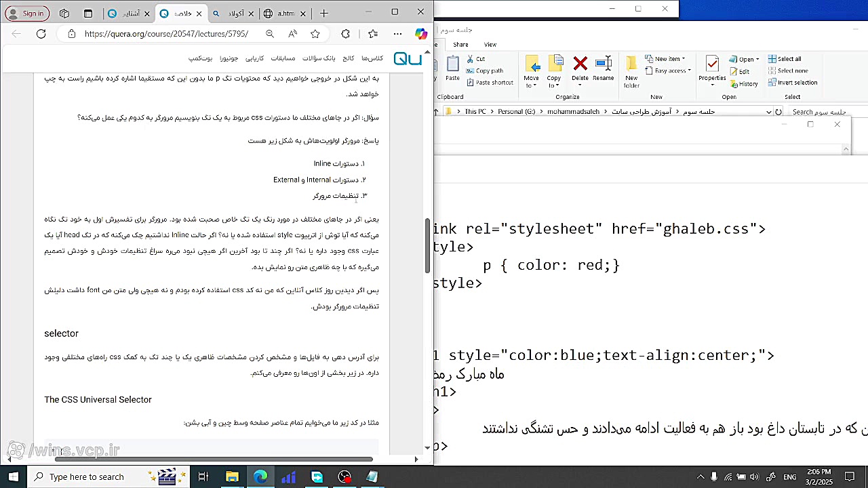Open مسابقات link in Quera menu
Screen dimensions: 868x488
click(x=283, y=59)
